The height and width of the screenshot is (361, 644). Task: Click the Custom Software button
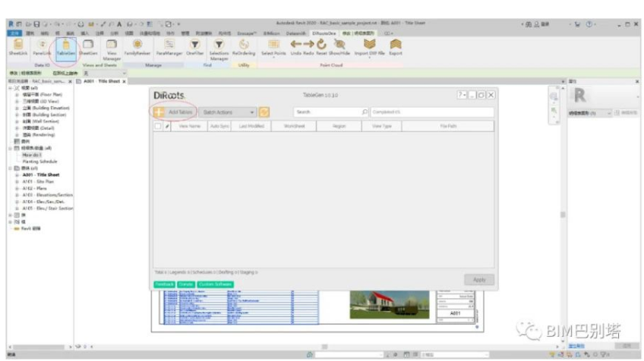click(215, 284)
